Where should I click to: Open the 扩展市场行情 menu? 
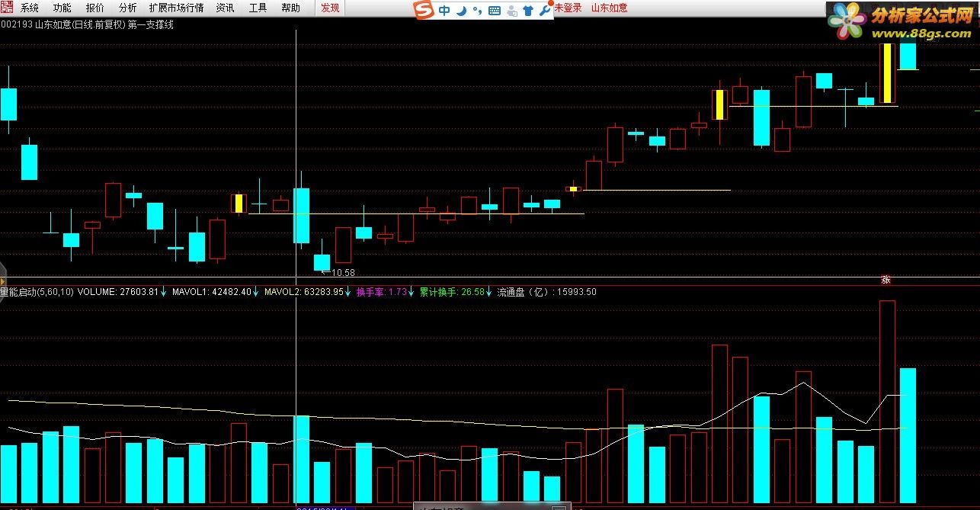click(x=177, y=8)
